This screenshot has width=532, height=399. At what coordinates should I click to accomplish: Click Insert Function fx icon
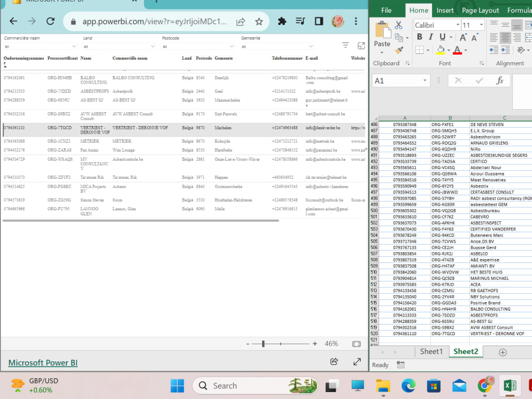point(500,81)
